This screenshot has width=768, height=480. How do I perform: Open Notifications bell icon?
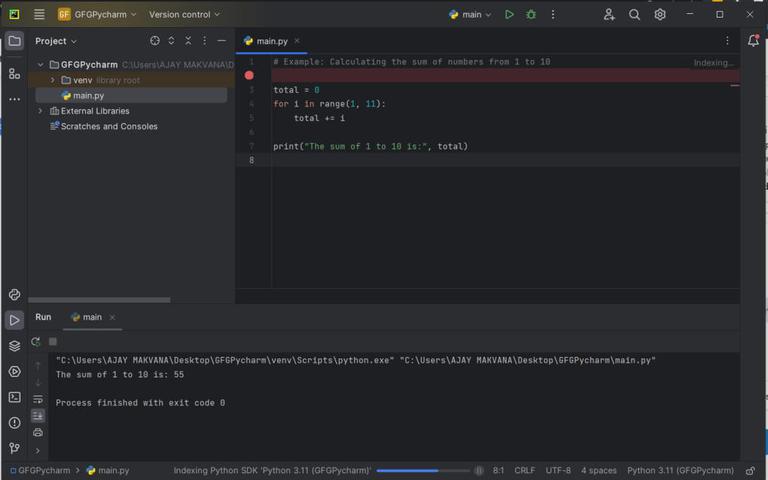(x=753, y=41)
